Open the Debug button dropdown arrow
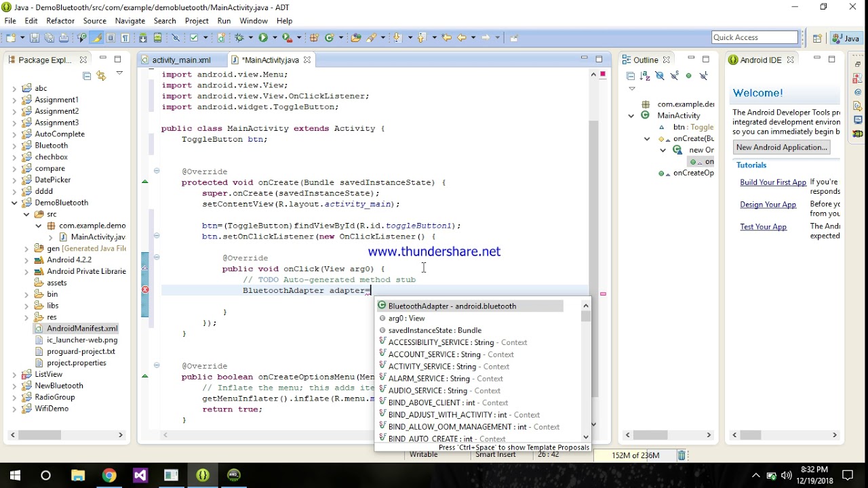 pos(250,38)
